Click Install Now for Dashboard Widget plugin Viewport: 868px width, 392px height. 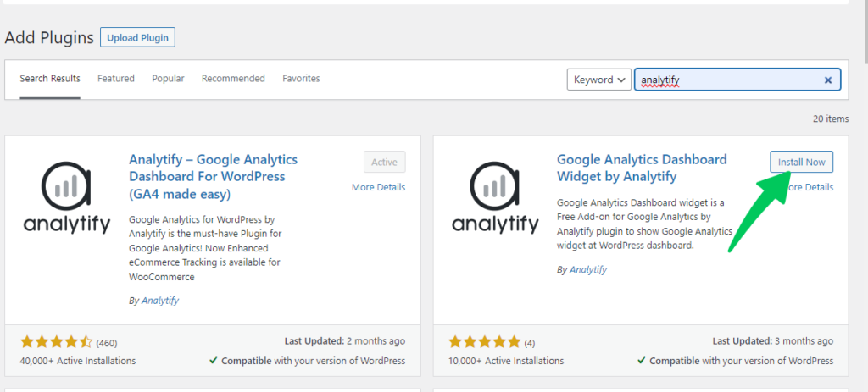802,162
